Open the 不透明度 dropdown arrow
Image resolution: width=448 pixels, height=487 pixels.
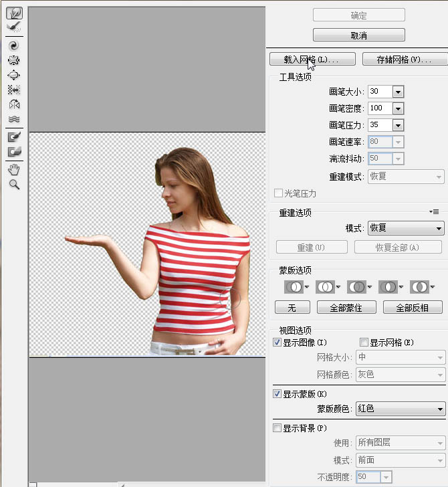pyautogui.click(x=386, y=477)
